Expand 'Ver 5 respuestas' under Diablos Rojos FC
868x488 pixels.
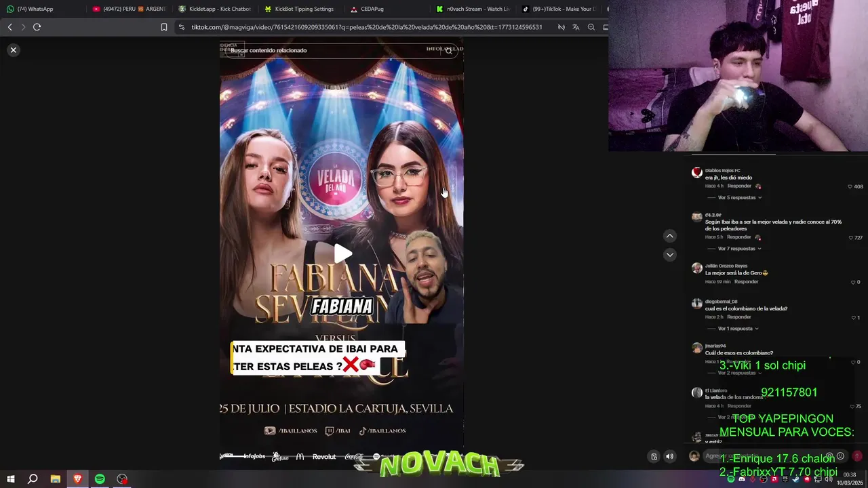[740, 197]
